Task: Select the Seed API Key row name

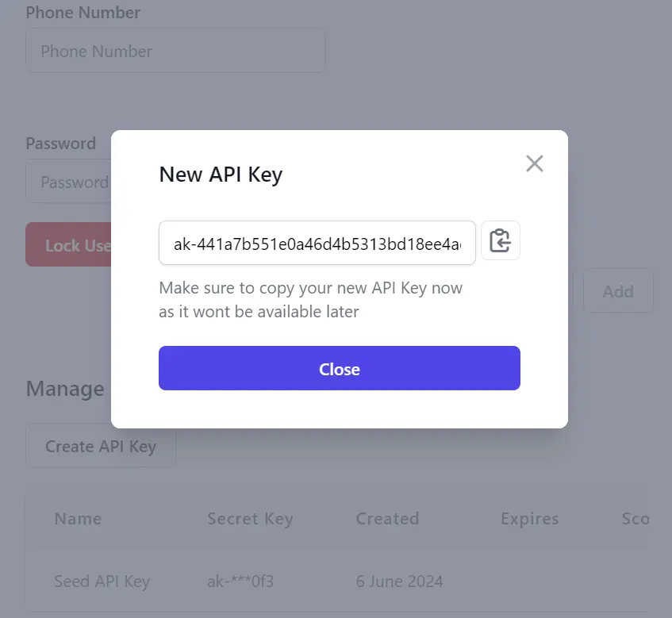Action: coord(102,581)
